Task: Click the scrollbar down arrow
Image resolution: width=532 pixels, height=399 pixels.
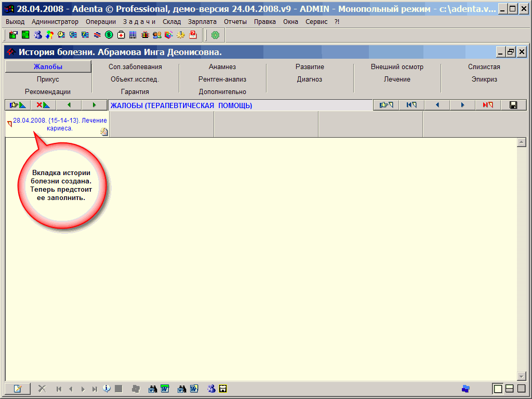Action: pos(522,376)
